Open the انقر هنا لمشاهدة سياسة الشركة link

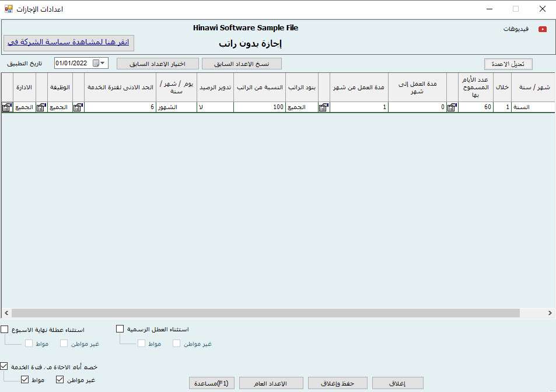(x=68, y=42)
